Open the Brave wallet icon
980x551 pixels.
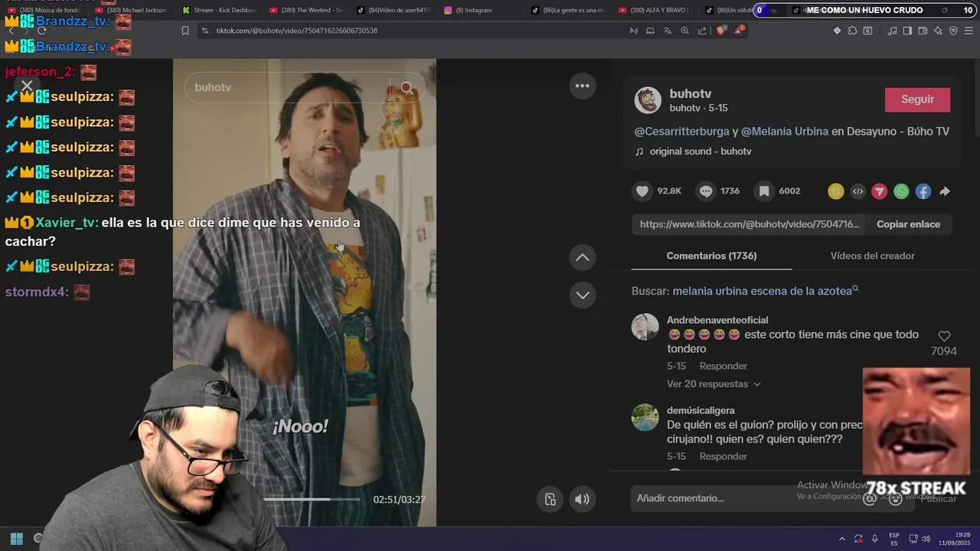[923, 31]
